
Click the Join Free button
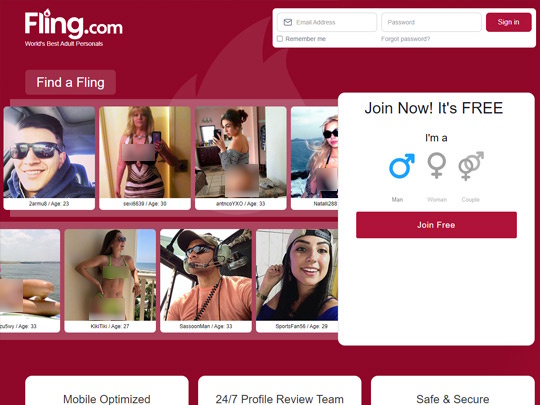click(x=436, y=225)
